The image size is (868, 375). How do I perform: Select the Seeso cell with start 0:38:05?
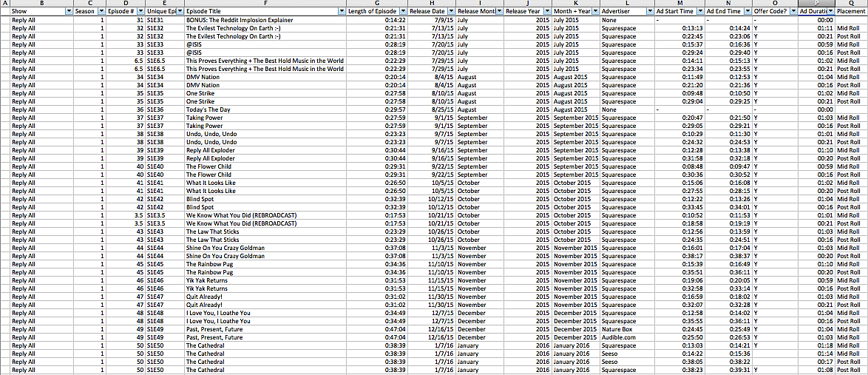[x=627, y=361]
